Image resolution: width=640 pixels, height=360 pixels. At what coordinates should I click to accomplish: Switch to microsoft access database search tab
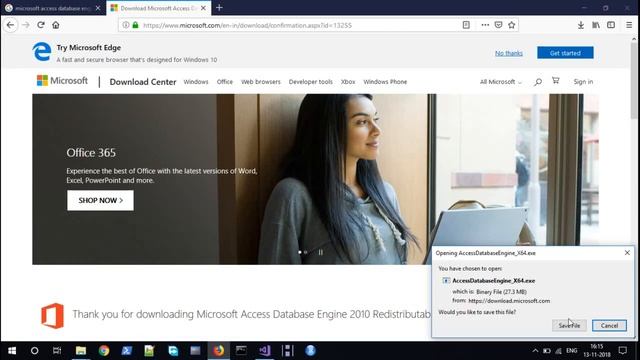click(53, 8)
